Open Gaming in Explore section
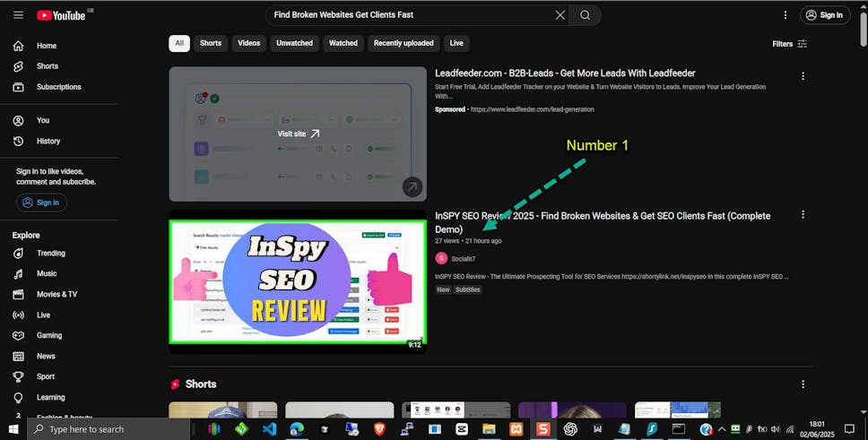 49,335
